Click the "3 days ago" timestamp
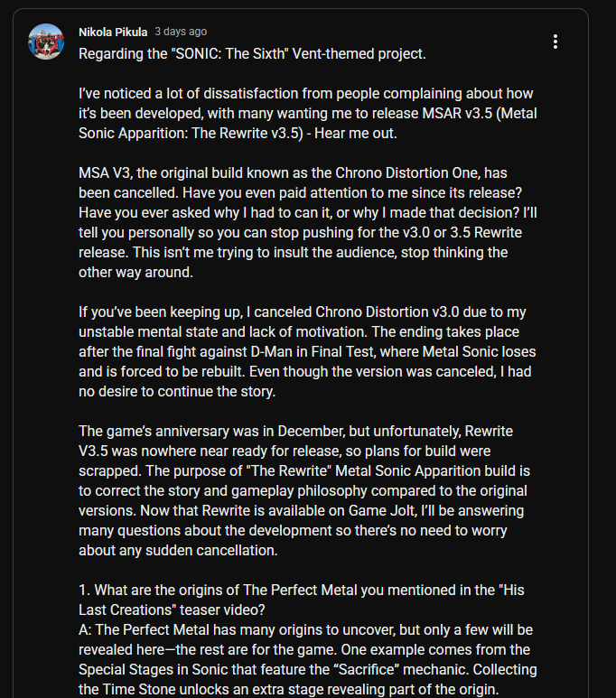The width and height of the screenshot is (616, 698). [180, 32]
